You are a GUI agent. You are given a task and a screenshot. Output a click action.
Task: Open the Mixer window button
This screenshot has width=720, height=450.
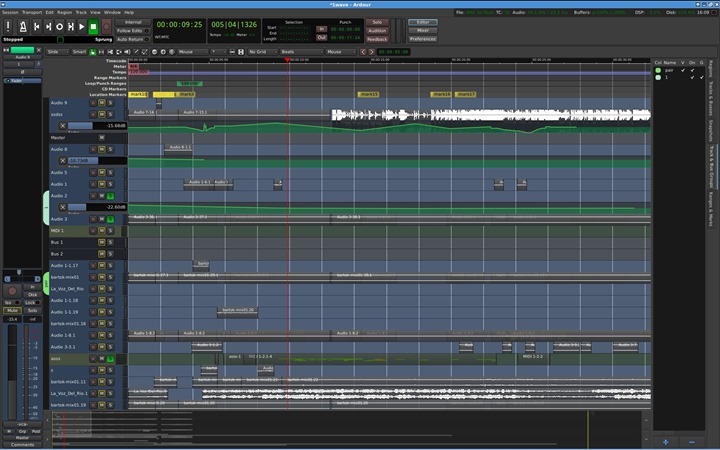tap(422, 30)
